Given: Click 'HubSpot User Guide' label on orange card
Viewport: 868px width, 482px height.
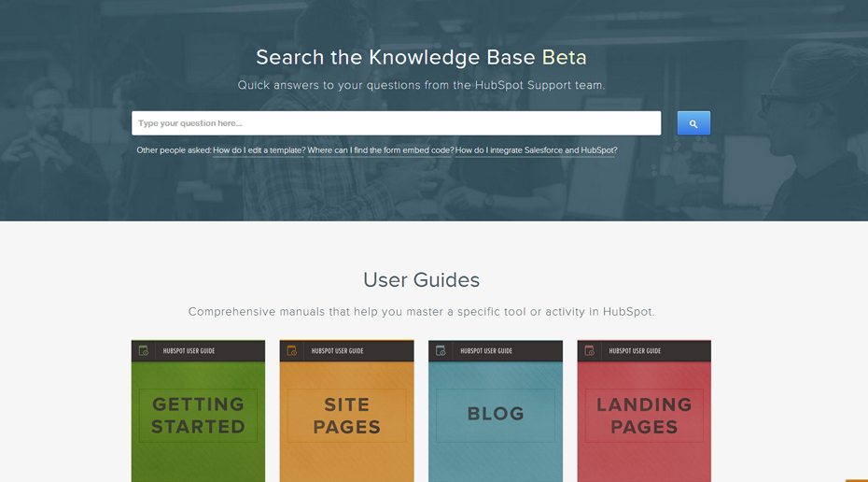Looking at the screenshot, I should (338, 351).
